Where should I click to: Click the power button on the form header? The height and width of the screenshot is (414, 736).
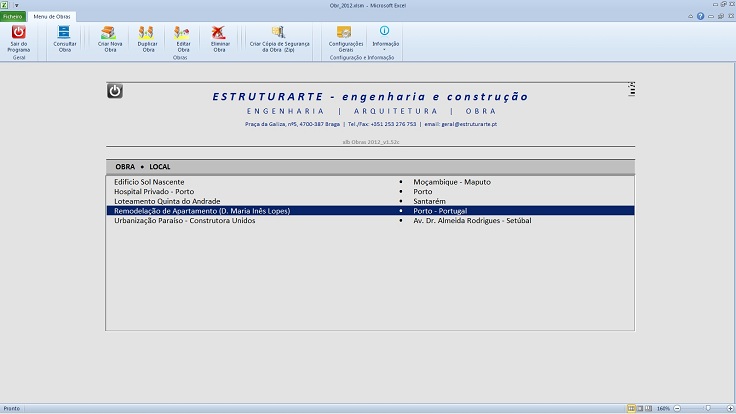tap(115, 91)
